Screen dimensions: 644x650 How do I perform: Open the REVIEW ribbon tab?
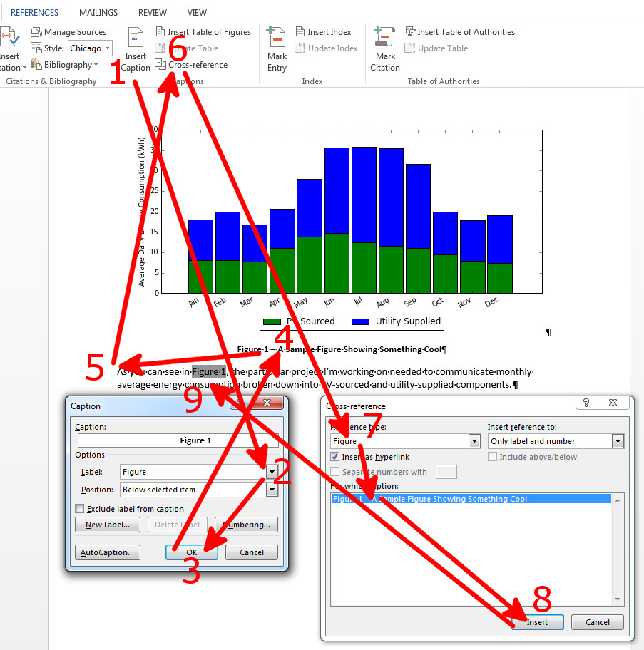point(152,12)
